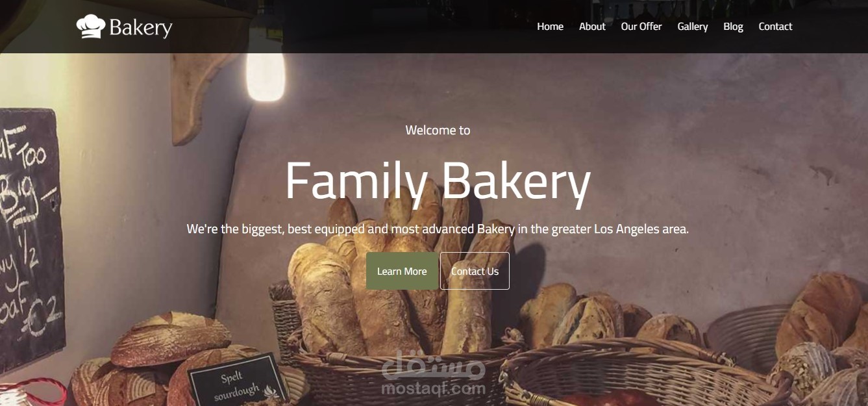Click the Los Angeles tagline sentence
This screenshot has height=406, width=868.
point(438,229)
